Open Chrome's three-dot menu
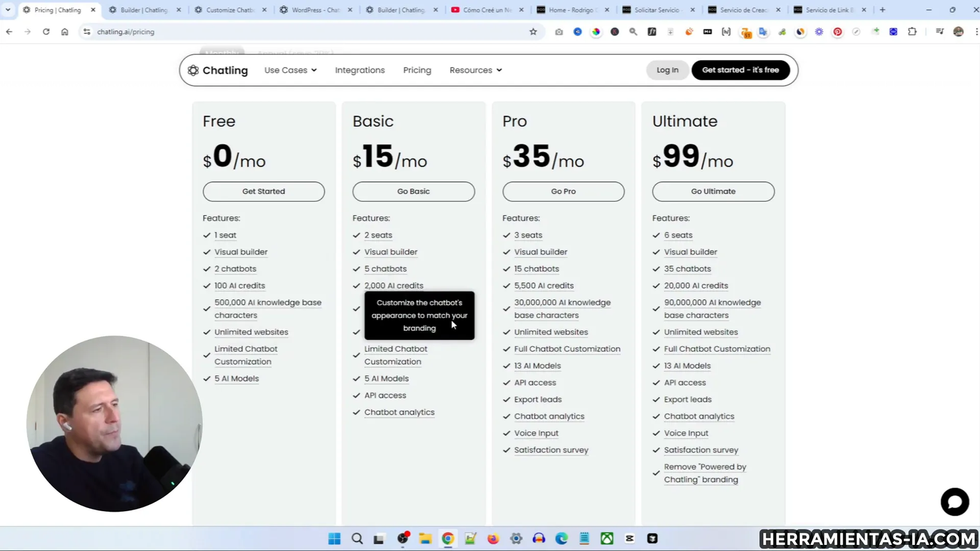This screenshot has height=551, width=980. pos(976,32)
